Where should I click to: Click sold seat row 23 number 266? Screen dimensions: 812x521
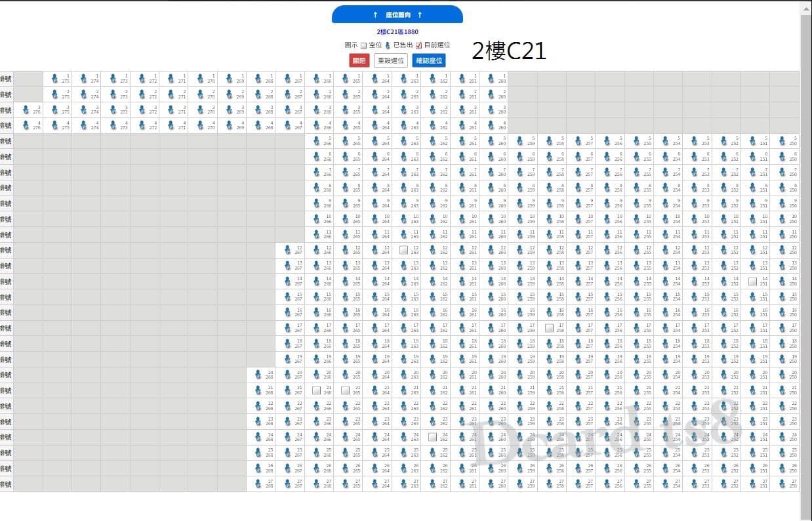[317, 421]
